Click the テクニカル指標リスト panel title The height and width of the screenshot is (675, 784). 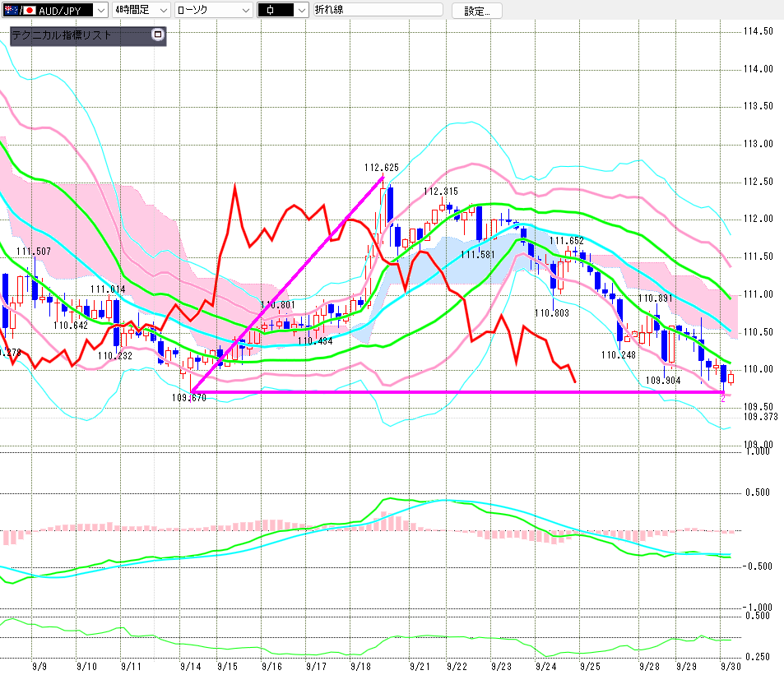pyautogui.click(x=62, y=35)
